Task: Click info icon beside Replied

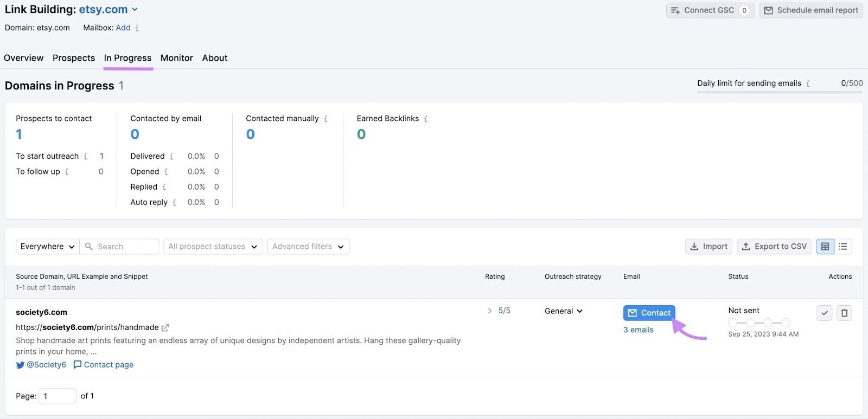Action: click(x=164, y=187)
